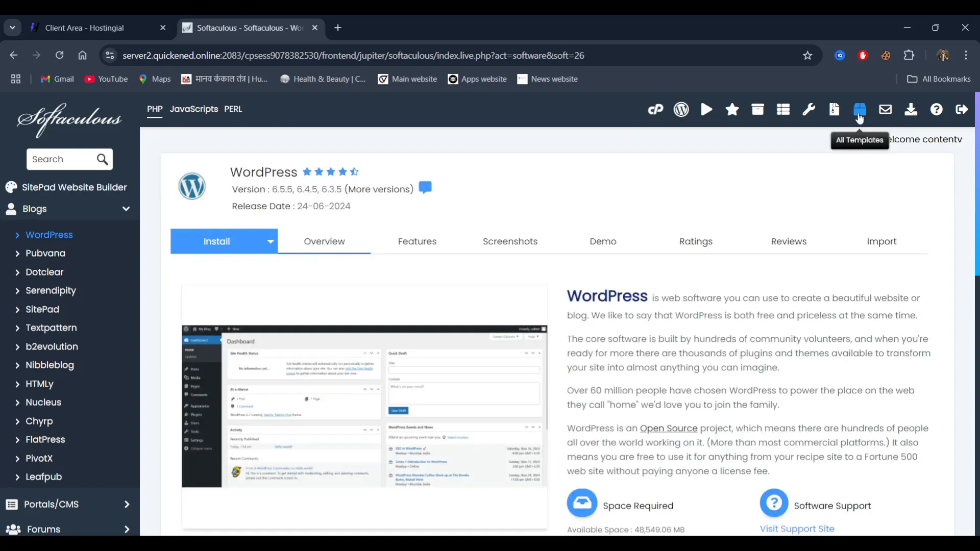Click the WordPress star rating

pyautogui.click(x=331, y=171)
